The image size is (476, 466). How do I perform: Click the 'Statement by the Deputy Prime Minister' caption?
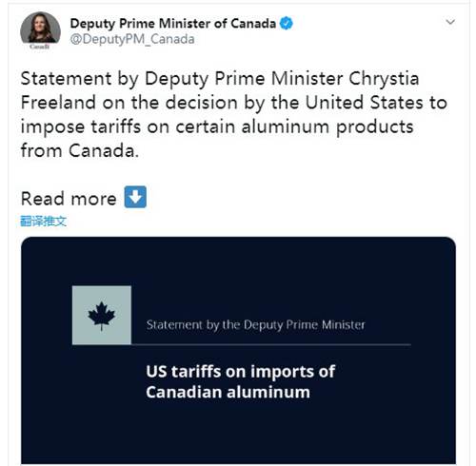click(256, 325)
